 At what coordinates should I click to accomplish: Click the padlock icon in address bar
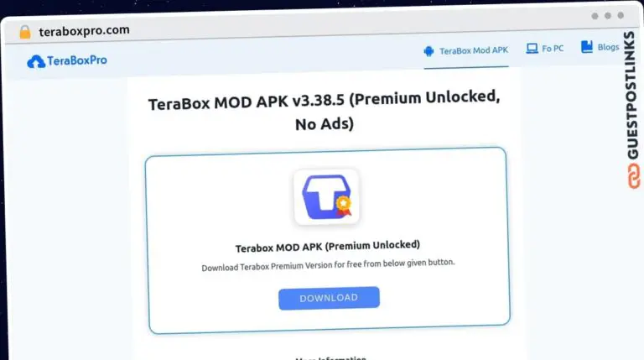click(25, 32)
